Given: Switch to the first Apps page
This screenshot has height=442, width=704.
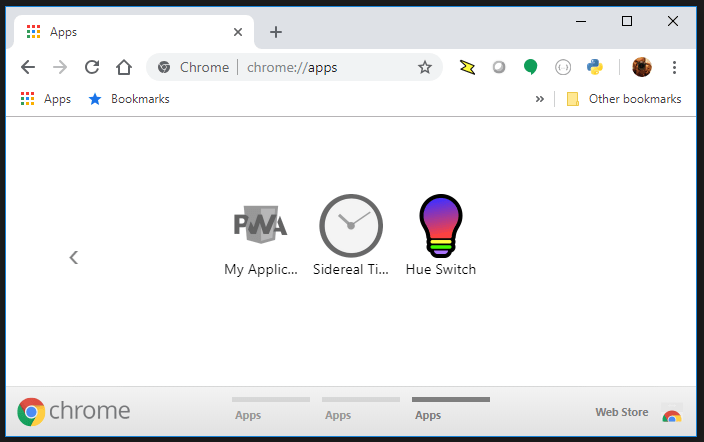Looking at the screenshot, I should coord(271,408).
